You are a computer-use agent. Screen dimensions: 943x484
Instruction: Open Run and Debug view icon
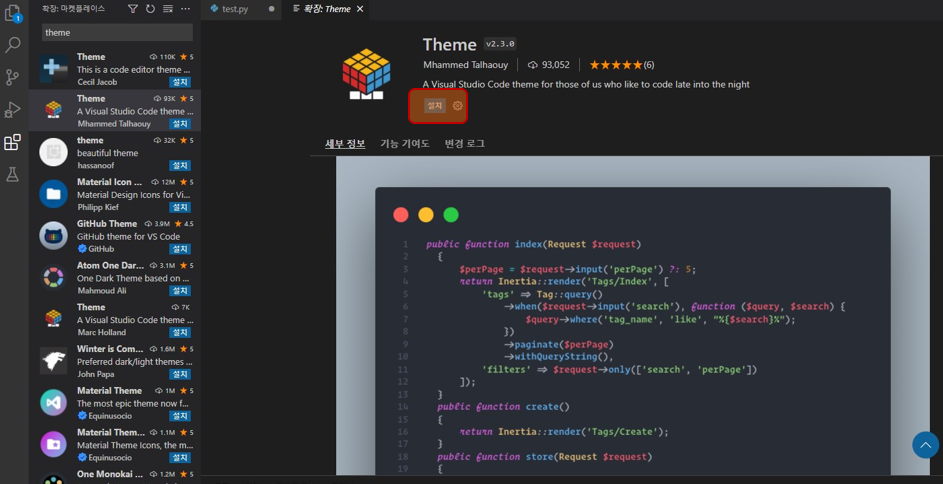point(13,110)
